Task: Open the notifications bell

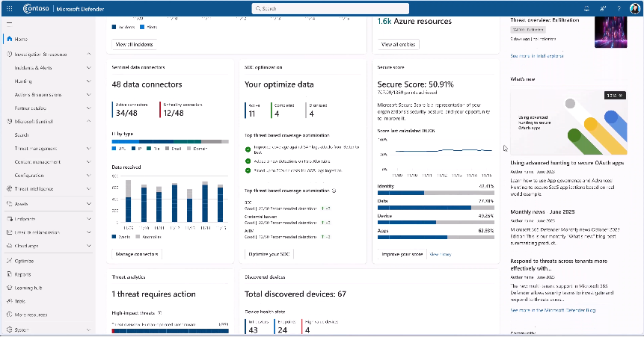Action: tap(586, 9)
